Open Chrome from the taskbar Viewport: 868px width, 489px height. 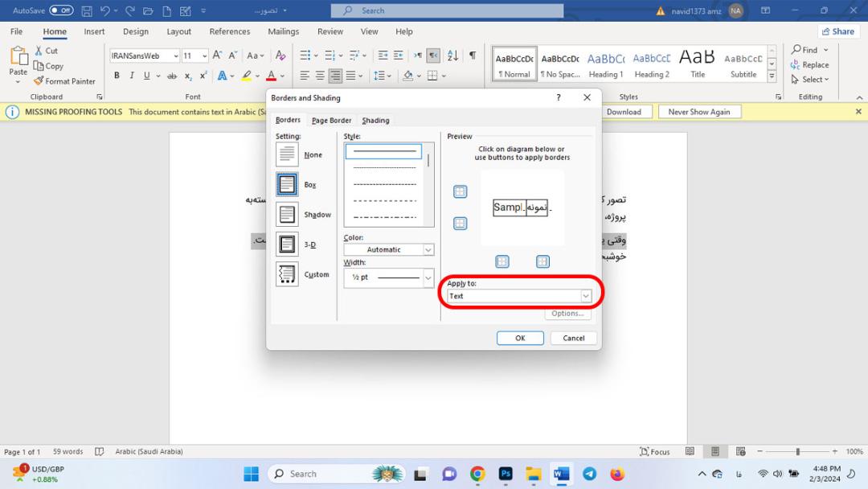pos(477,474)
